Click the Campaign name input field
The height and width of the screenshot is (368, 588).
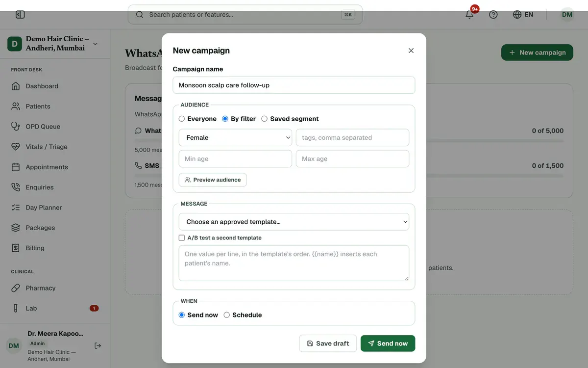pos(294,85)
